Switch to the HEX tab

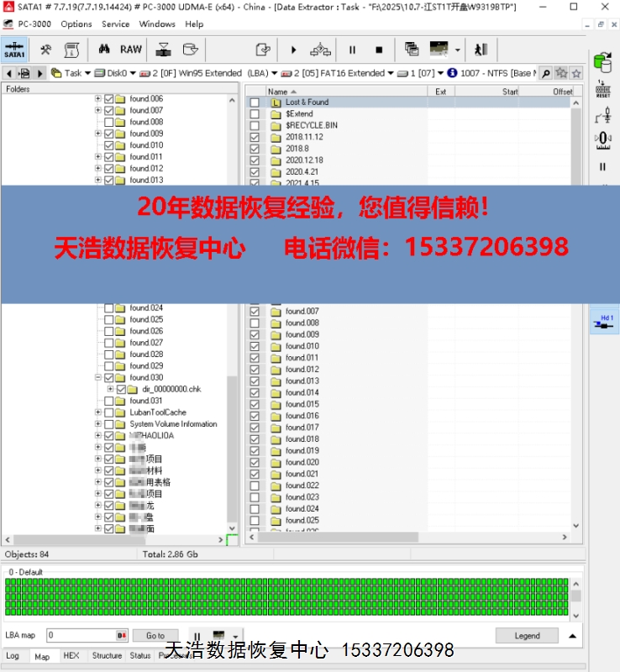click(71, 655)
